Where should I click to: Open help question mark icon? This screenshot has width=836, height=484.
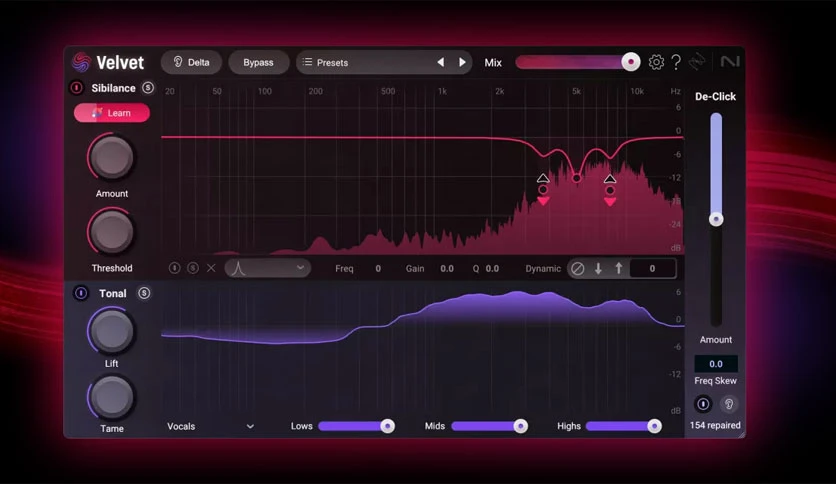[x=676, y=62]
